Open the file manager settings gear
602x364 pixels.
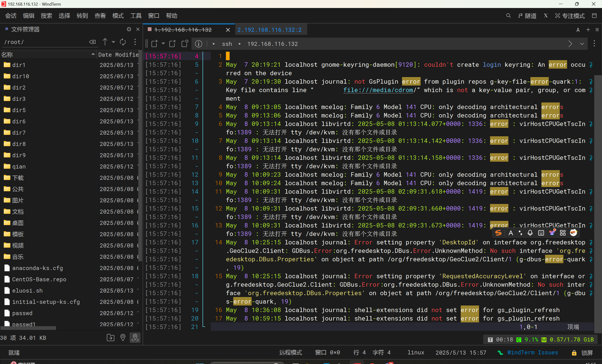click(129, 29)
